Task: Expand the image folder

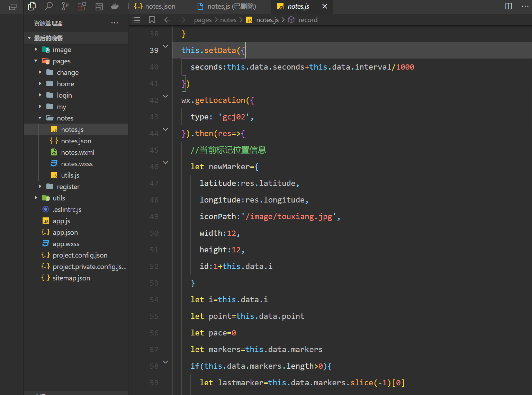Action: [62, 50]
